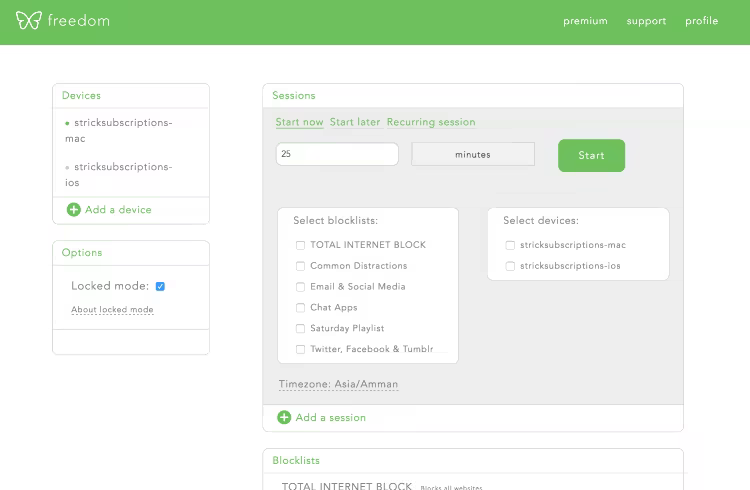Open the minutes unit dropdown
The width and height of the screenshot is (750, 490).
(x=473, y=155)
